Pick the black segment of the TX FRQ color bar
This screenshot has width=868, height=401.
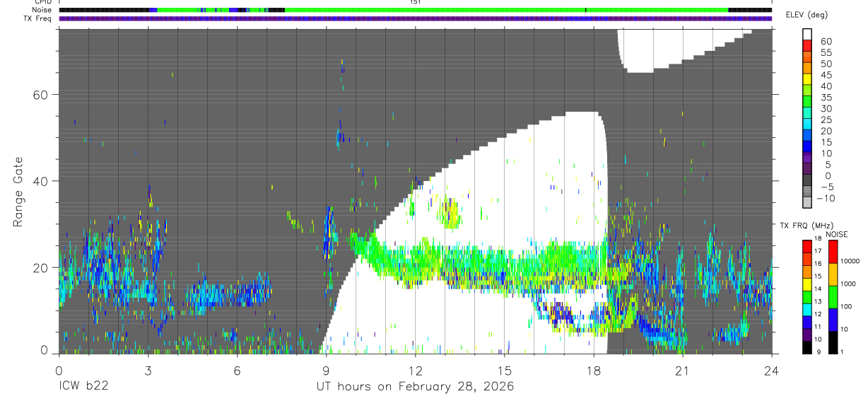pyautogui.click(x=807, y=347)
